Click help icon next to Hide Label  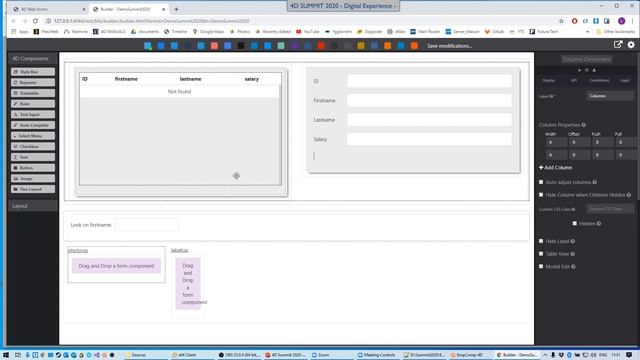click(x=573, y=241)
